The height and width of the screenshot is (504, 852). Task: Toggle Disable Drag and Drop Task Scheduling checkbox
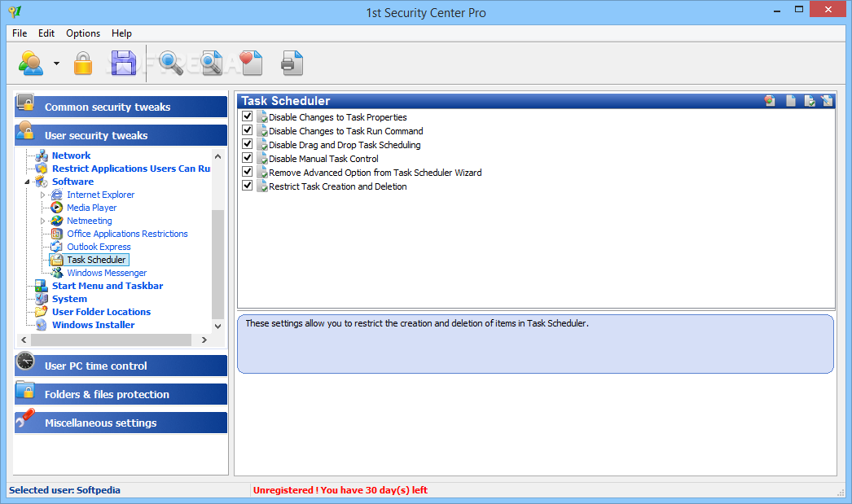point(248,144)
